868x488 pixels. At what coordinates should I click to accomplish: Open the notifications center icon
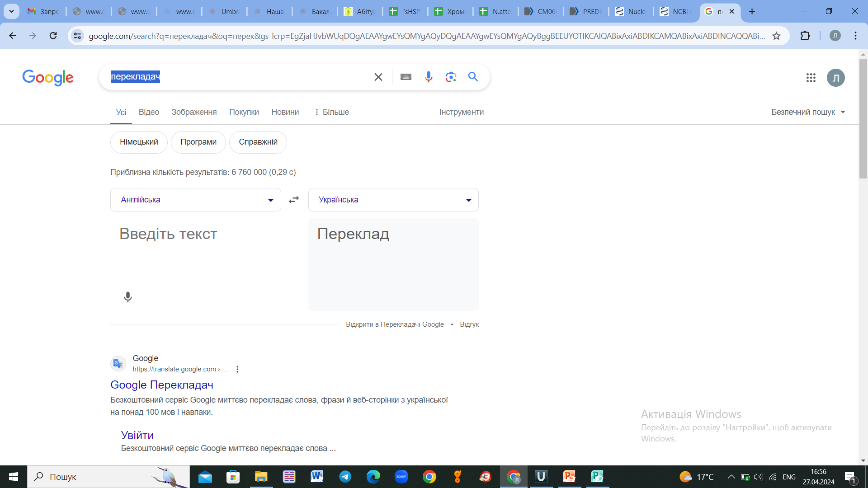coord(850,477)
